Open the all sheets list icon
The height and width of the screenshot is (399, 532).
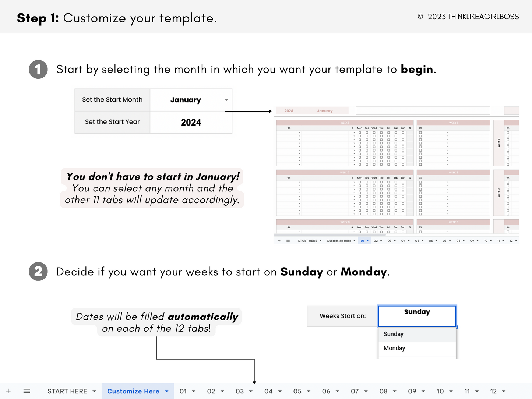(27, 391)
